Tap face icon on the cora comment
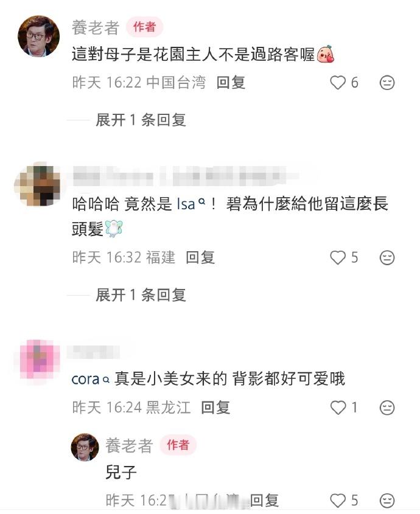The width and height of the screenshot is (420, 514). click(387, 408)
